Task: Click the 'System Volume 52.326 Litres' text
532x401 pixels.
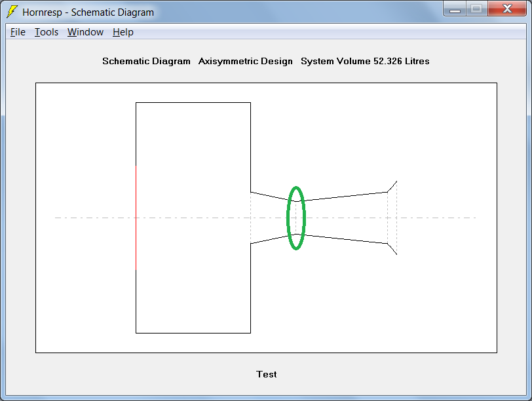Action: 365,62
